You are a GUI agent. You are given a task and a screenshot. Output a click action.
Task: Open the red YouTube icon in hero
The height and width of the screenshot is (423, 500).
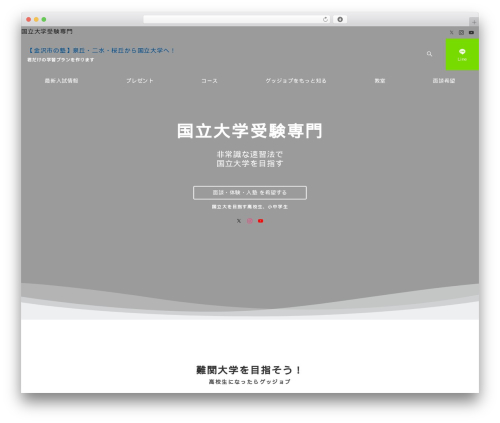pos(261,221)
